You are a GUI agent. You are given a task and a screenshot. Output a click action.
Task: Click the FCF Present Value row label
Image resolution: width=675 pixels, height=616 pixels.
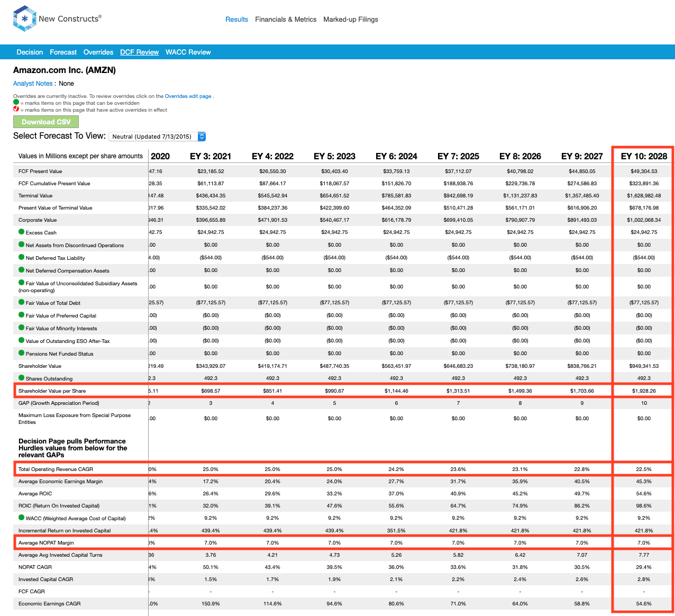tap(40, 171)
